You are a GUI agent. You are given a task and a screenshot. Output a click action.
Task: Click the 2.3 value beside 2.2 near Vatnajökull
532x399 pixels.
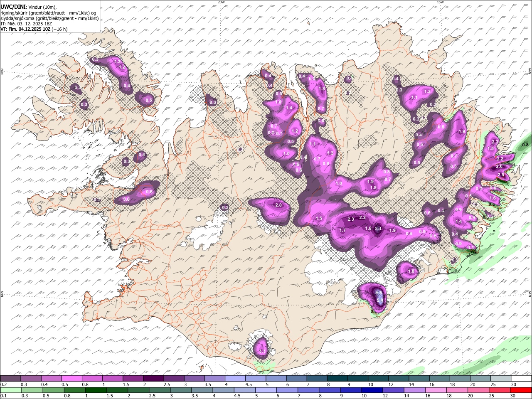point(350,219)
